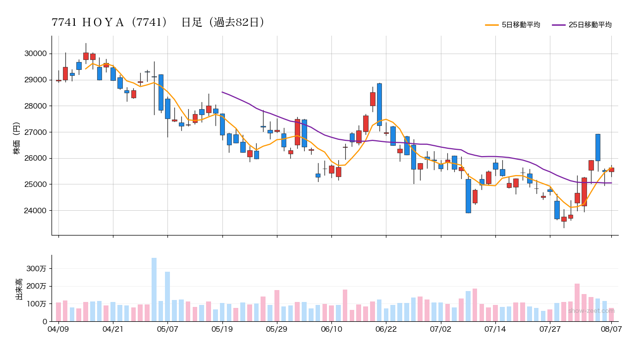The height and width of the screenshot is (357, 644).
Task: Pick the 04/21 date label
Action: 113,329
